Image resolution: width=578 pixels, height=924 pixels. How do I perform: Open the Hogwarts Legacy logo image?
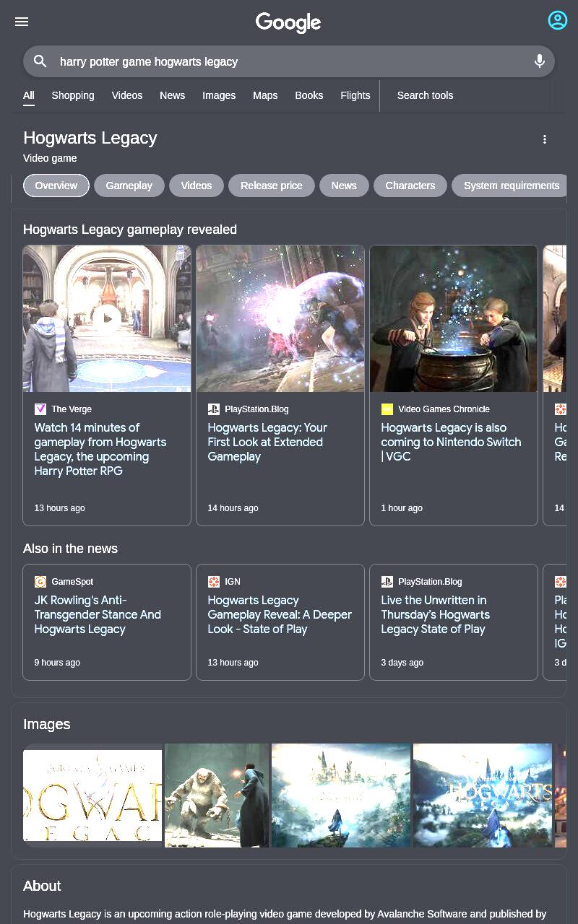[92, 796]
